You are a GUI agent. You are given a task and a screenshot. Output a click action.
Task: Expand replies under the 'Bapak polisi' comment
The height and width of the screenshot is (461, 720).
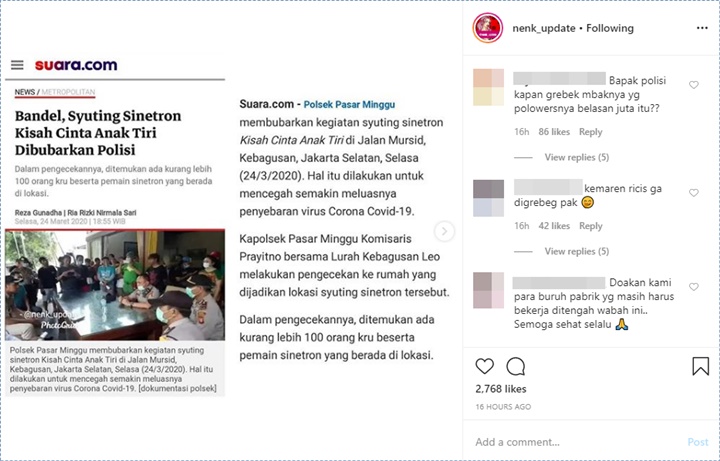576,157
